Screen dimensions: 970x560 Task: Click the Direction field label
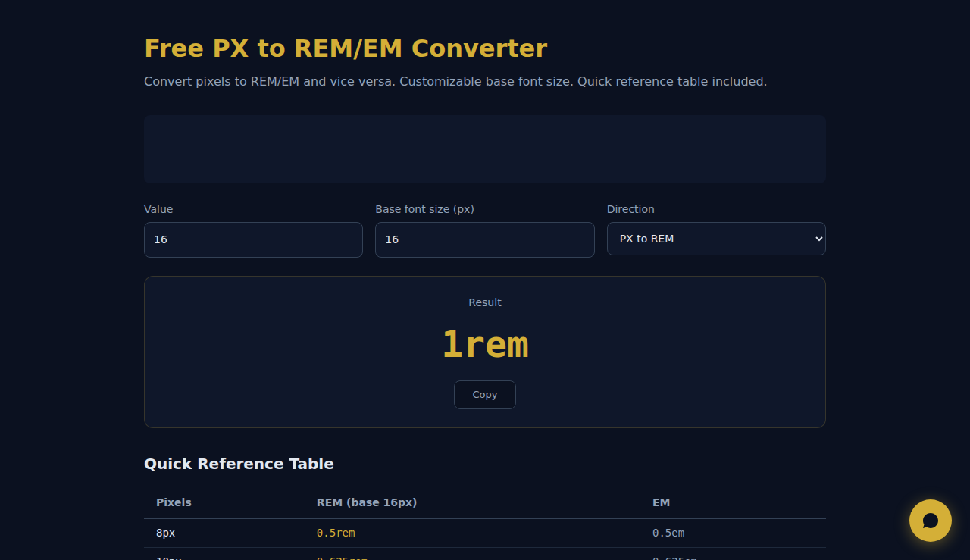[630, 209]
